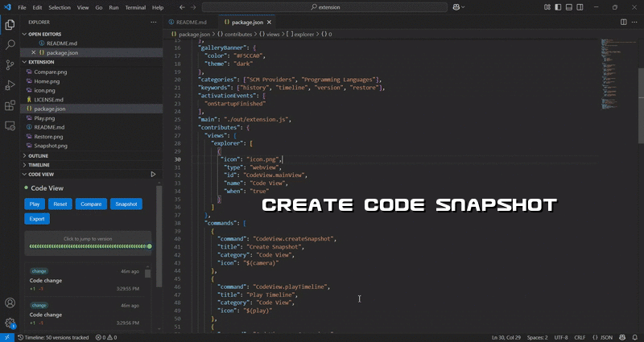The image size is (644, 342).
Task: Open editor more actions ellipsis
Action: (634, 23)
